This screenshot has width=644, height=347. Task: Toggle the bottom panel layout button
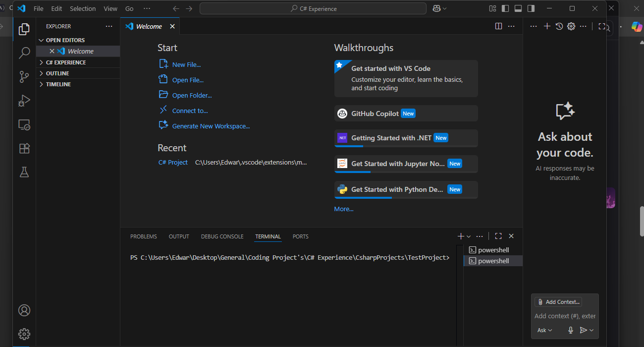(518, 8)
